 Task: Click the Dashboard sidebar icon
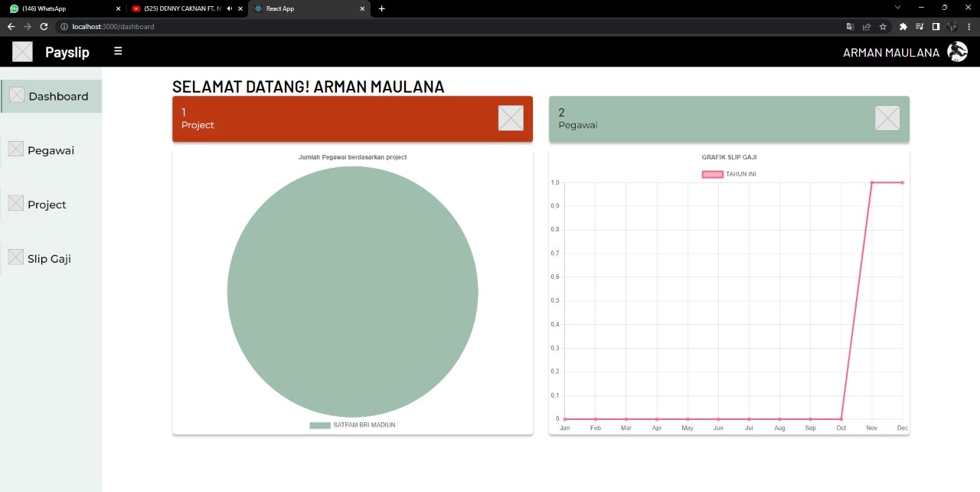point(17,95)
